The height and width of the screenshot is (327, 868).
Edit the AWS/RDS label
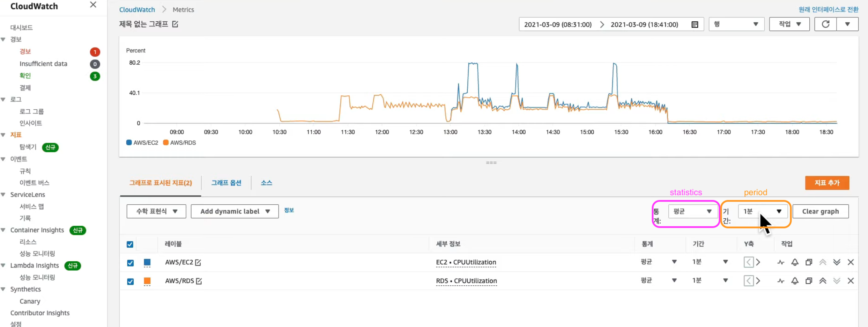click(x=199, y=281)
